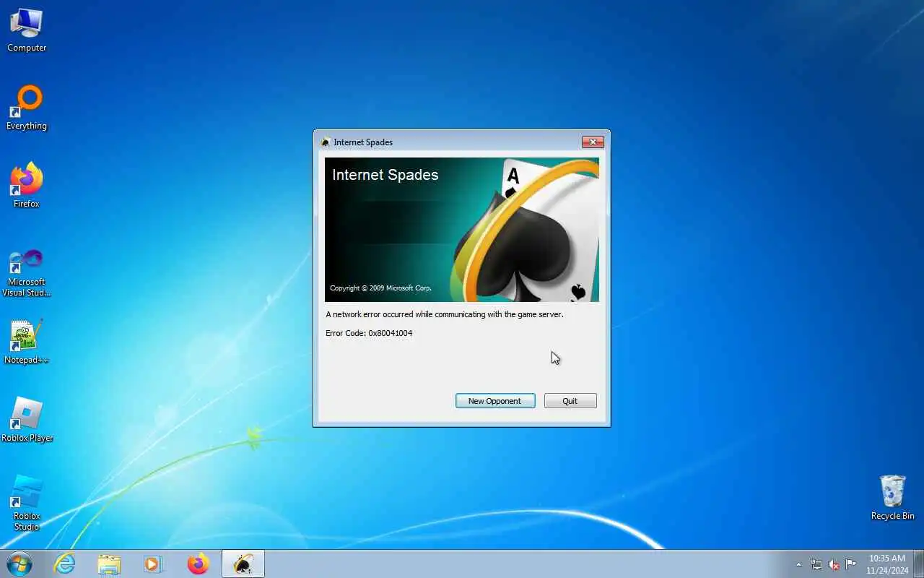924x578 pixels.
Task: Launch Internet Explorer from the taskbar
Action: 65,564
